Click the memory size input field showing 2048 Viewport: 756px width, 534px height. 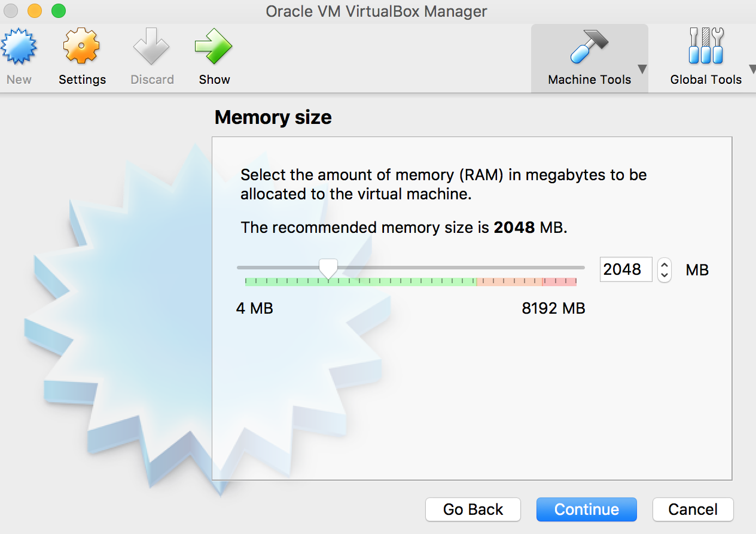[x=626, y=269]
